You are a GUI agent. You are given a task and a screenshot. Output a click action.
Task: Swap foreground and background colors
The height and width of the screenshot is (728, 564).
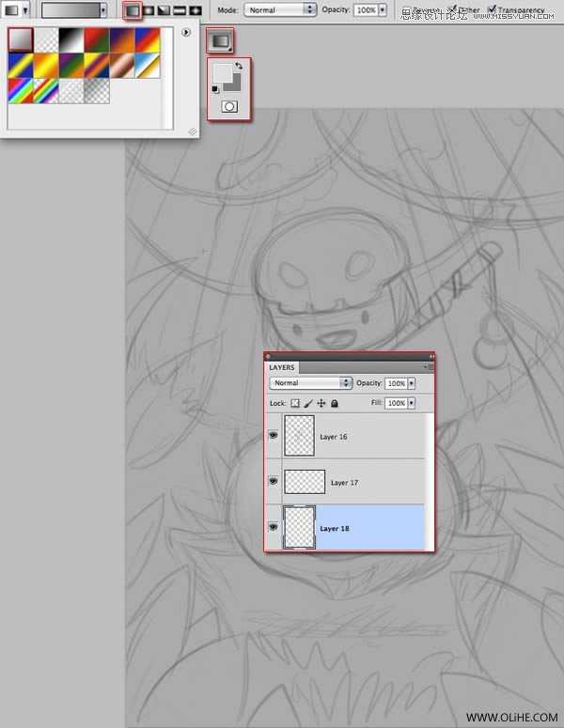[239, 67]
